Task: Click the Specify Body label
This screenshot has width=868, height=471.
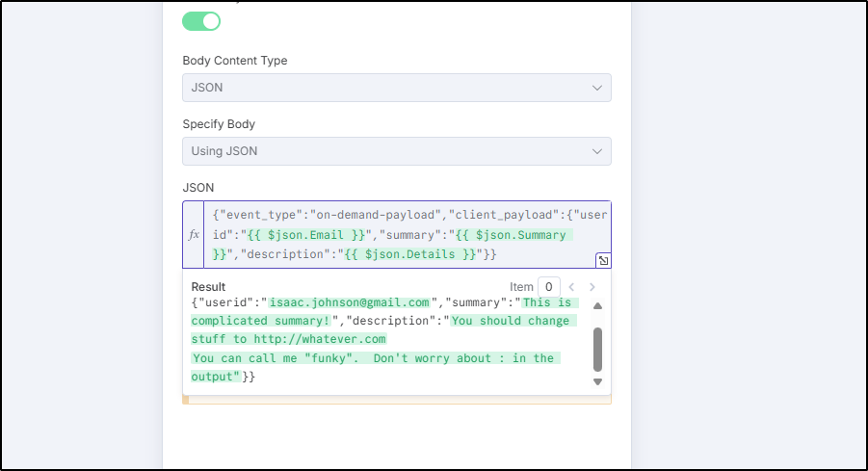Action: pos(219,124)
